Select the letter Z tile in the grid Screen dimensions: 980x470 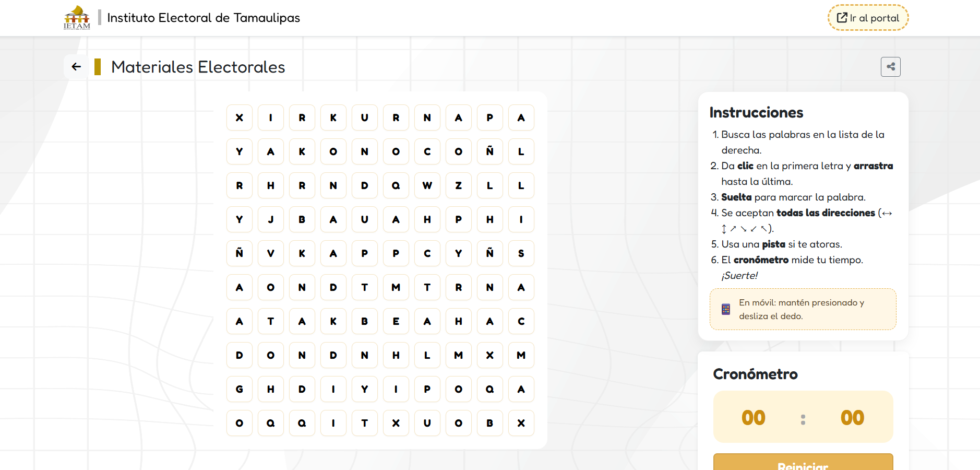point(459,185)
